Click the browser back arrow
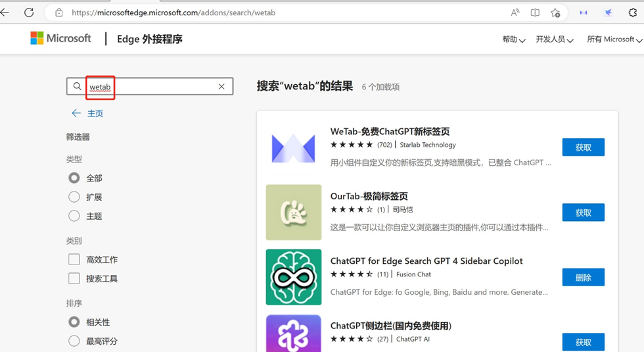Screen dimensions: 644x352 tap(5, 13)
